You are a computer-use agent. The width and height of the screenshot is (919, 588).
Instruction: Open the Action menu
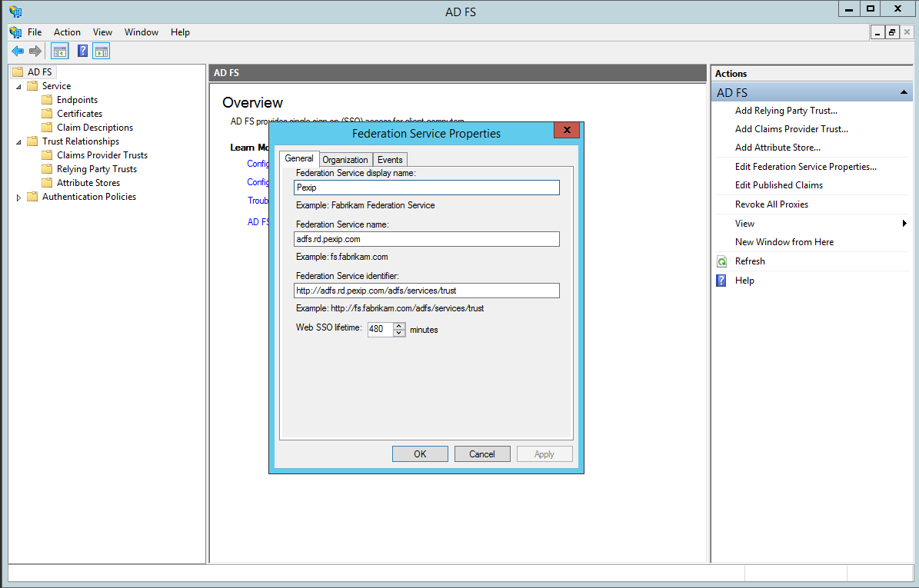pyautogui.click(x=67, y=32)
